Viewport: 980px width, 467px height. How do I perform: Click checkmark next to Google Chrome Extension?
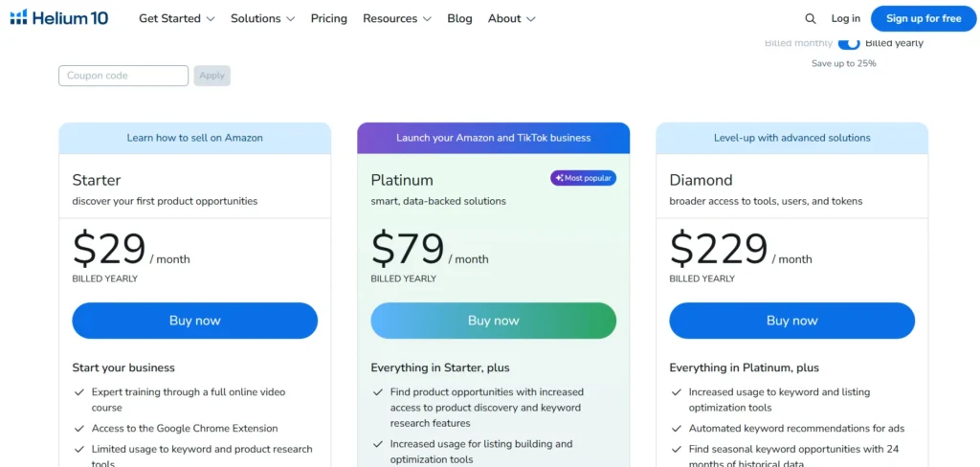click(79, 429)
